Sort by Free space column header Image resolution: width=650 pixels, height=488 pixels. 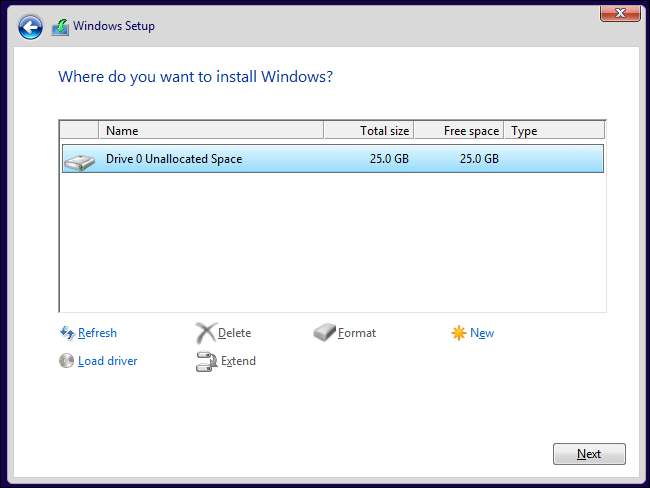[x=458, y=131]
